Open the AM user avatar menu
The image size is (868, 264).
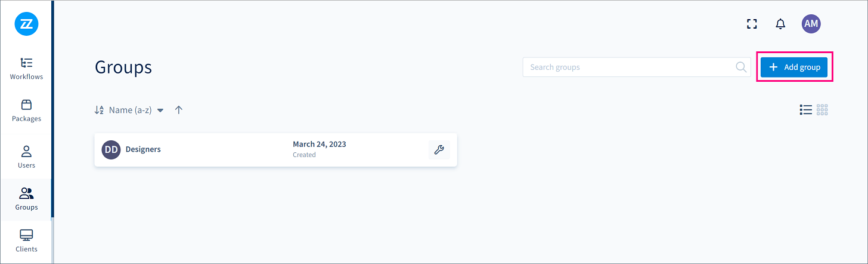(x=811, y=24)
